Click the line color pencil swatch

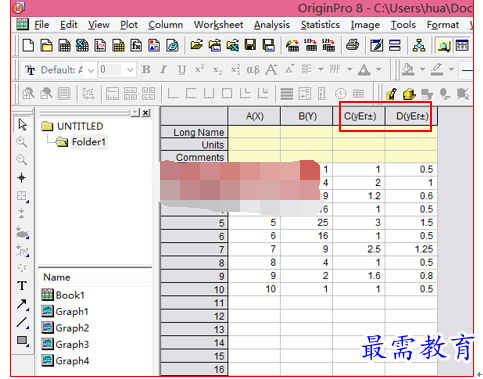pos(437,70)
